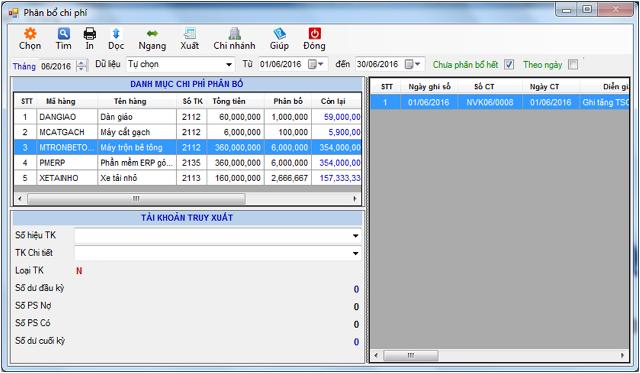
Task: Uncheck the Chưa phân bổ hết checkbox
Action: (x=509, y=64)
